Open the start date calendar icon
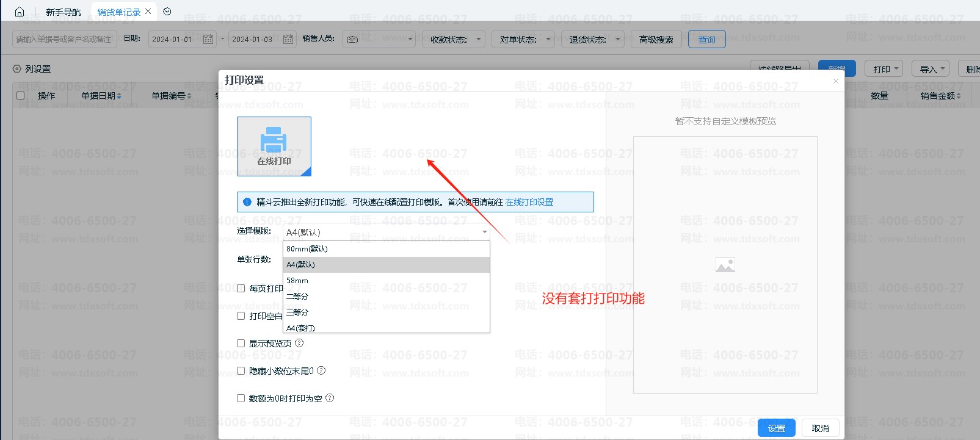 208,39
